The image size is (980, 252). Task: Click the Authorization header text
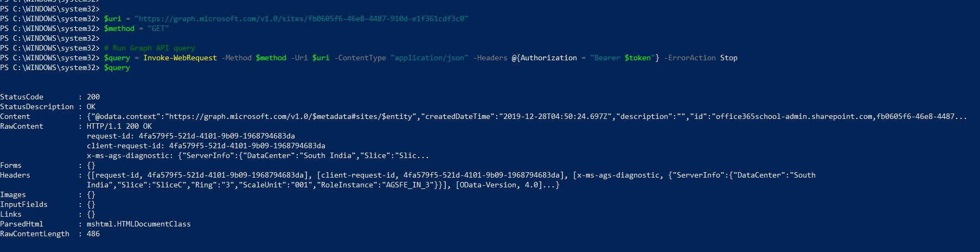click(x=549, y=58)
